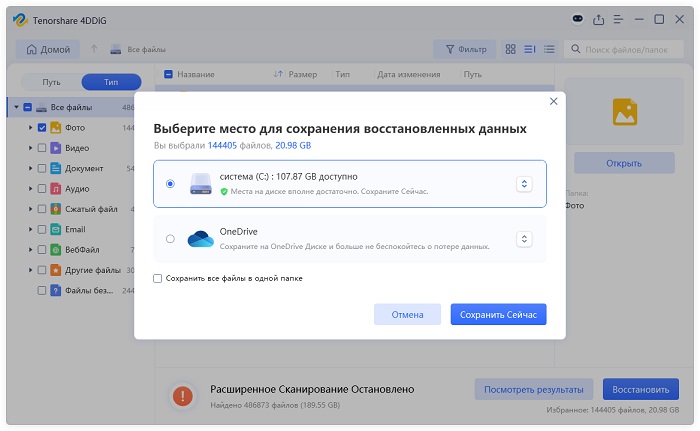700x431 pixels.
Task: Open the chatbot assistant icon in title bar
Action: (578, 19)
